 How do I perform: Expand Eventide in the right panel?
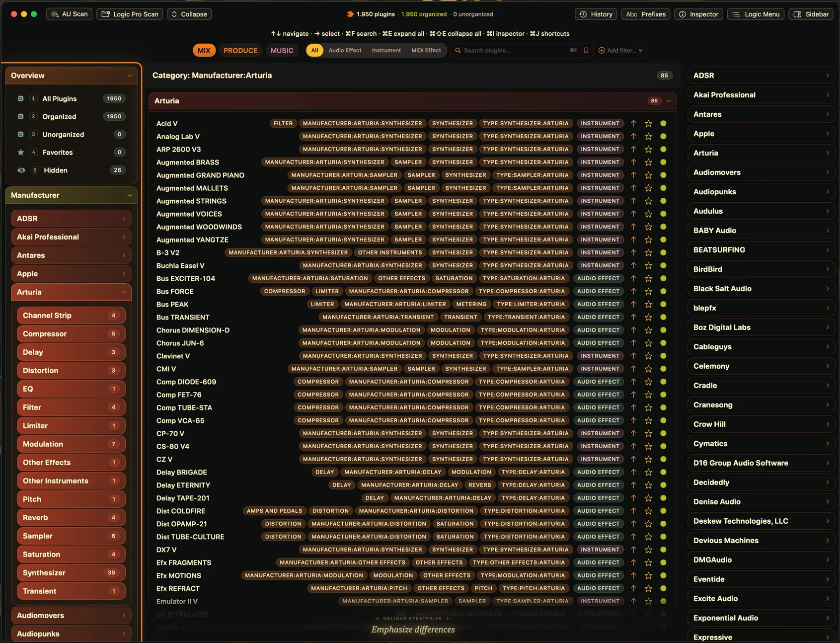[x=761, y=579]
